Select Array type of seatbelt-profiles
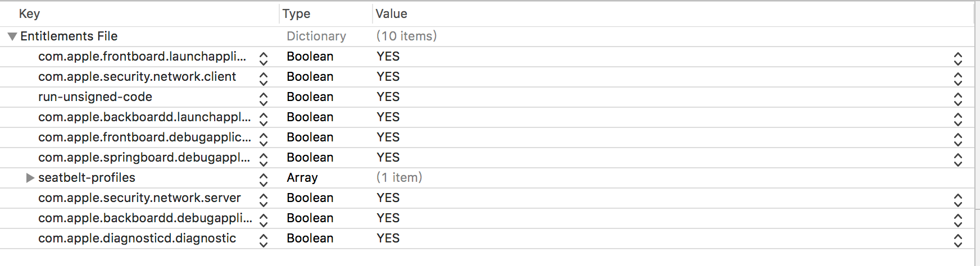The height and width of the screenshot is (266, 980). pyautogui.click(x=302, y=178)
